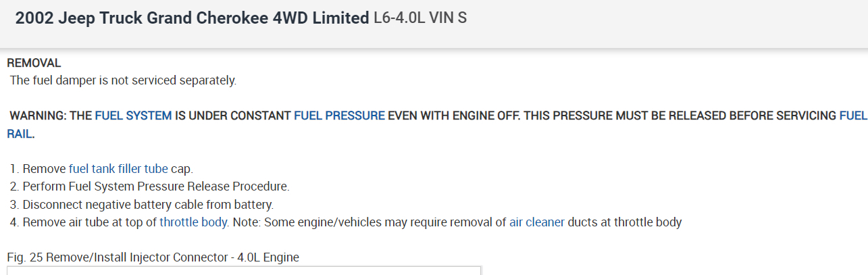
Task: Open the FUEL SYSTEM link in warning
Action: (x=133, y=116)
